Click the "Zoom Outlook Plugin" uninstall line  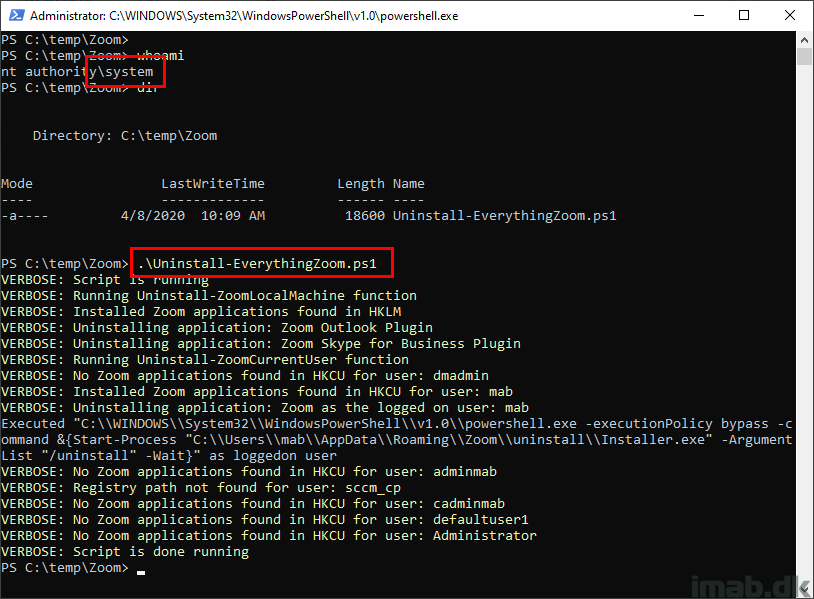coord(217,328)
